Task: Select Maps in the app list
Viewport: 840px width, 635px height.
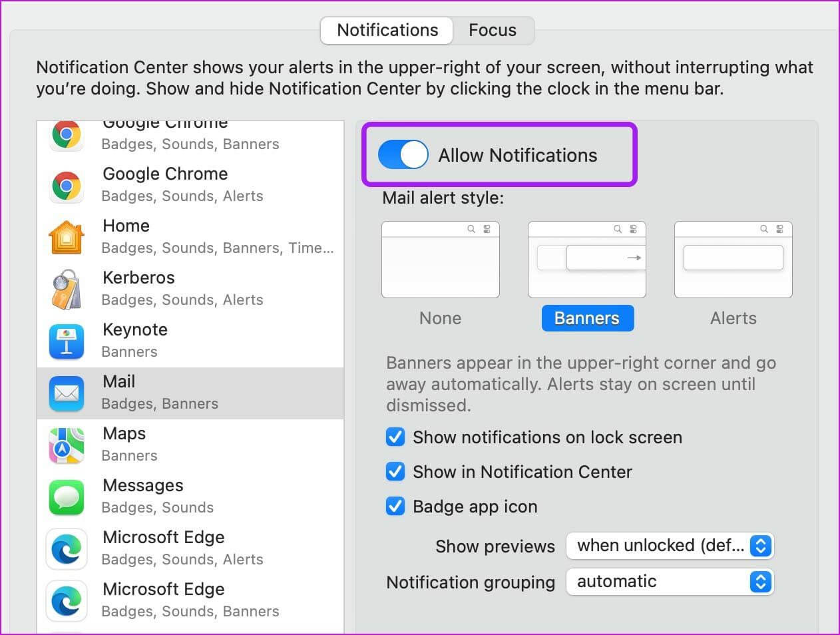Action: click(190, 445)
